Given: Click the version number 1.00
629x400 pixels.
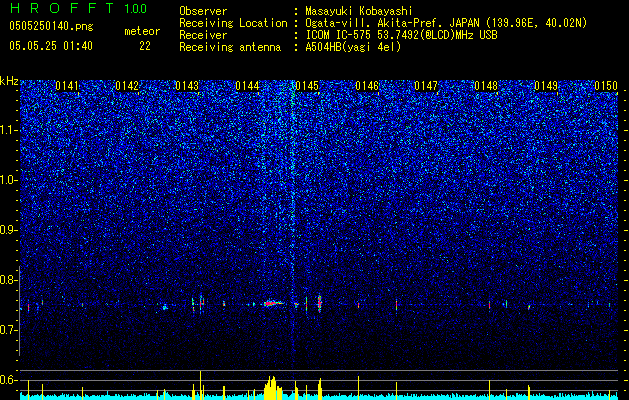Looking at the screenshot, I should pos(136,8).
